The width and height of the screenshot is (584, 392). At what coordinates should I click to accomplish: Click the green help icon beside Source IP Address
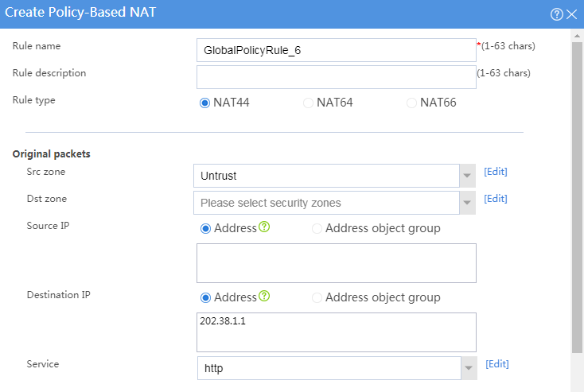tap(264, 227)
